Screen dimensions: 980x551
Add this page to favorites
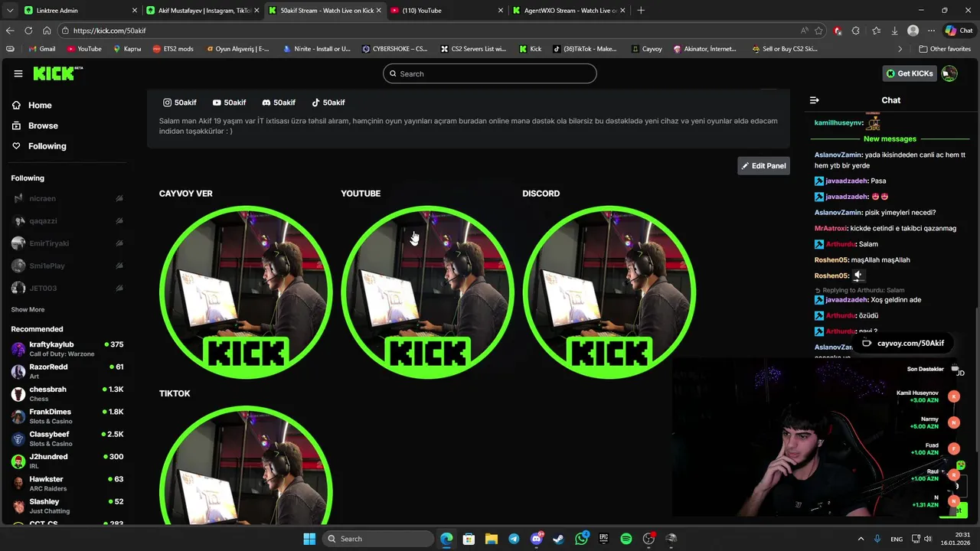tap(819, 31)
